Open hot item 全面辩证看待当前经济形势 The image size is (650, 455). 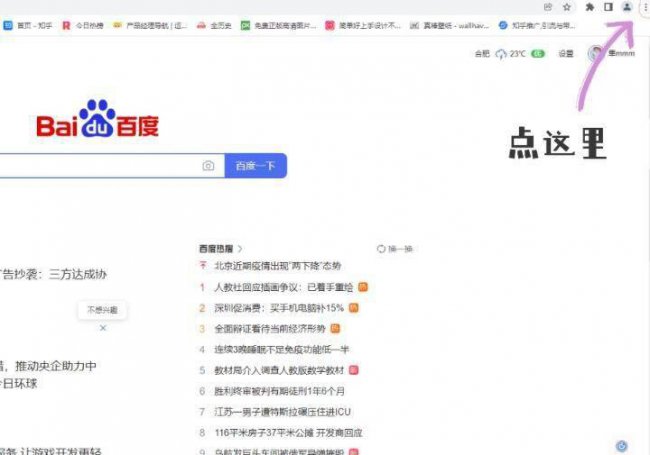pyautogui.click(x=270, y=329)
